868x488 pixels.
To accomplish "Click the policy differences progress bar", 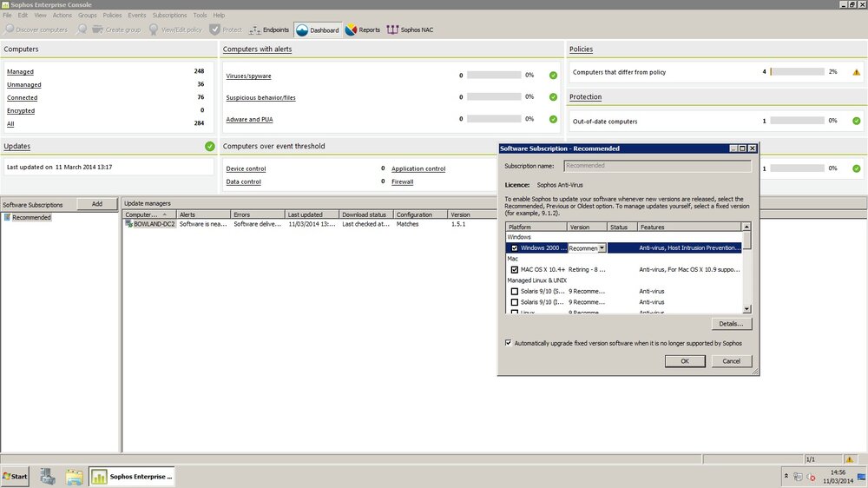I will pos(797,71).
